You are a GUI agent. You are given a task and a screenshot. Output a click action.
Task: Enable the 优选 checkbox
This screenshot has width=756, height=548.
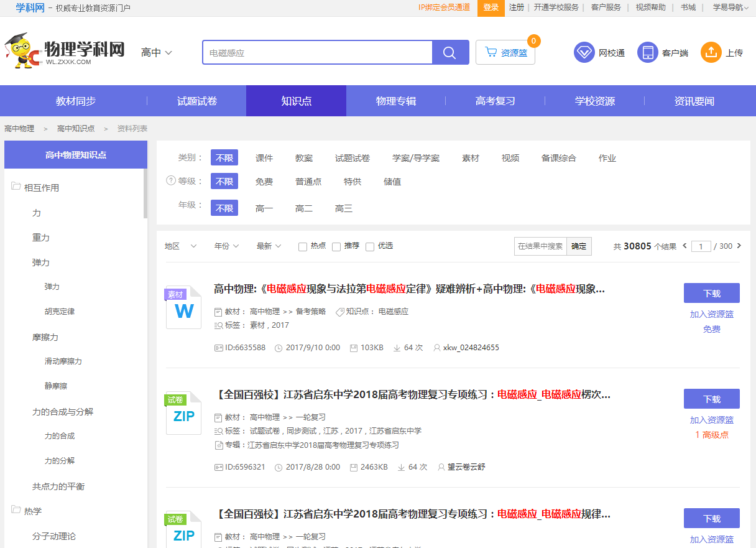pos(369,246)
